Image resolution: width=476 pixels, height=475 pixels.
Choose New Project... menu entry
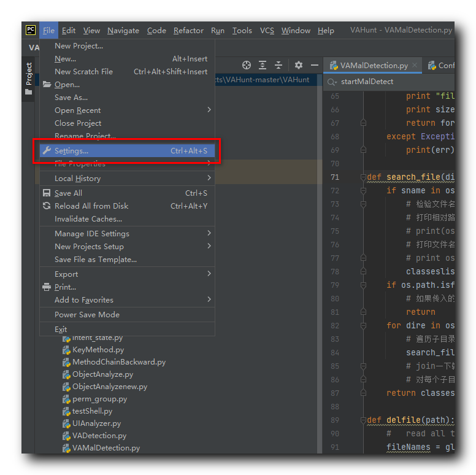127,46
